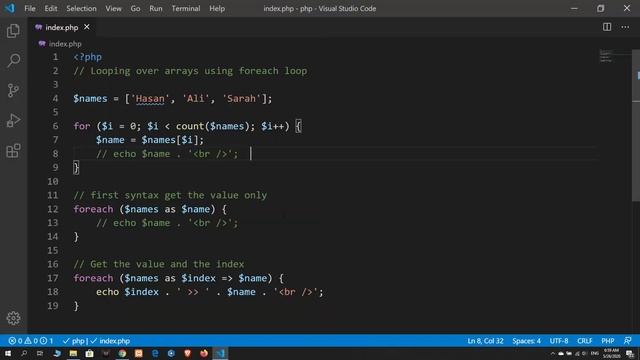Select the index.php tab
The width and height of the screenshot is (640, 360).
[61, 27]
